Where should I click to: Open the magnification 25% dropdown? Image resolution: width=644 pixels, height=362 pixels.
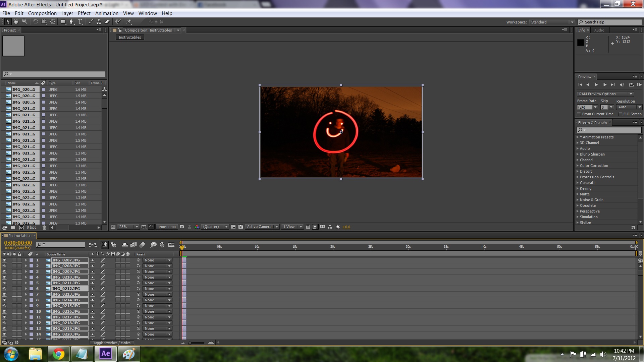129,227
